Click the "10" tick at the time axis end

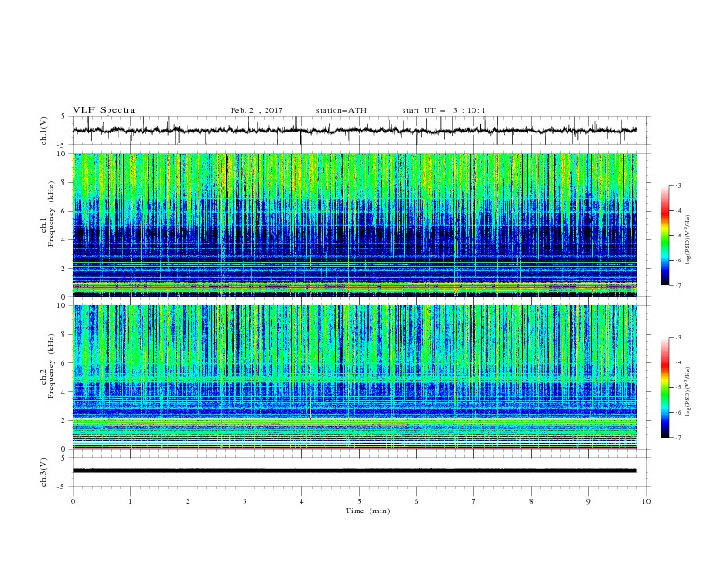(646, 501)
